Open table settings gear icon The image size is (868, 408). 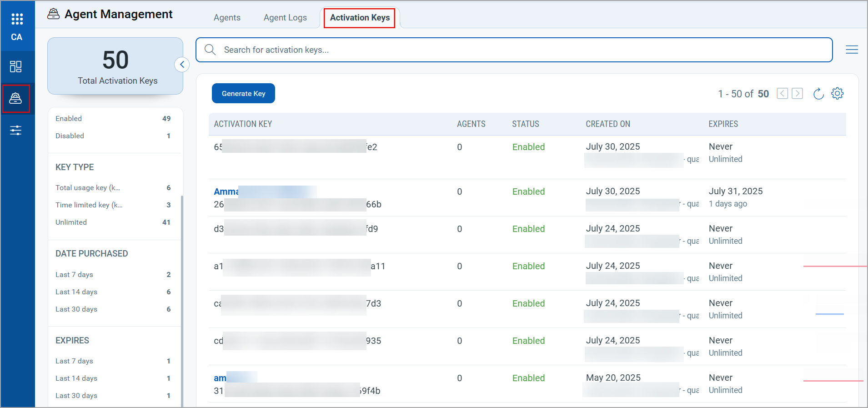tap(837, 94)
